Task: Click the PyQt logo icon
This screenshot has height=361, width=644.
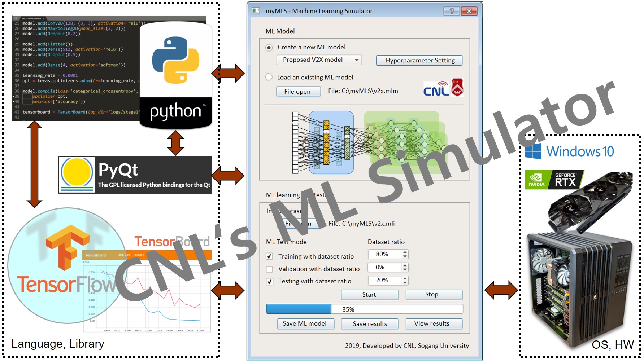Action: click(77, 175)
